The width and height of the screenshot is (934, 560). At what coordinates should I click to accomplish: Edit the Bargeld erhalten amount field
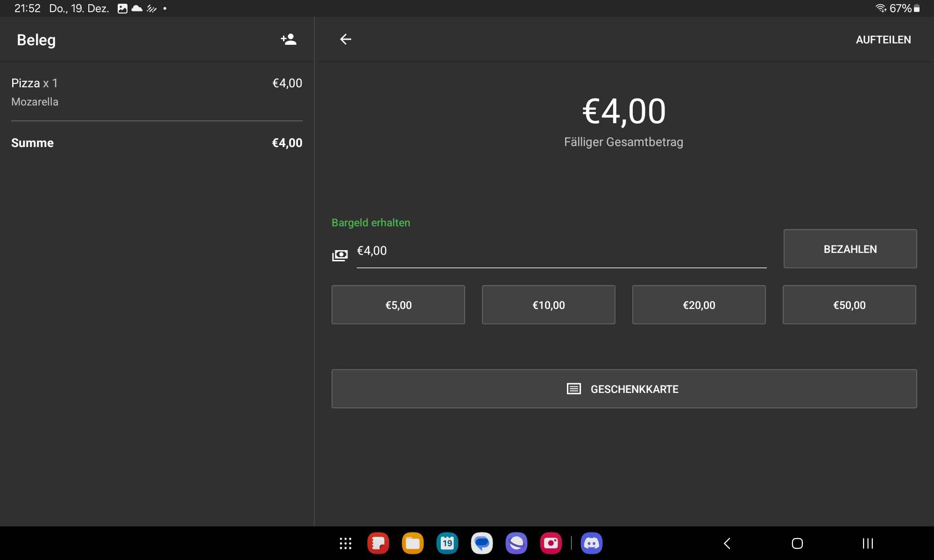click(560, 252)
